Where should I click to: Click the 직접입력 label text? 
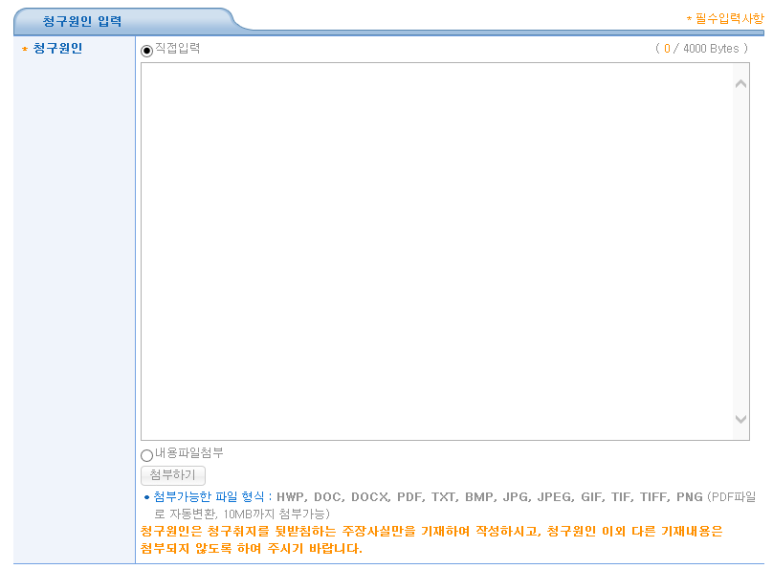point(177,48)
